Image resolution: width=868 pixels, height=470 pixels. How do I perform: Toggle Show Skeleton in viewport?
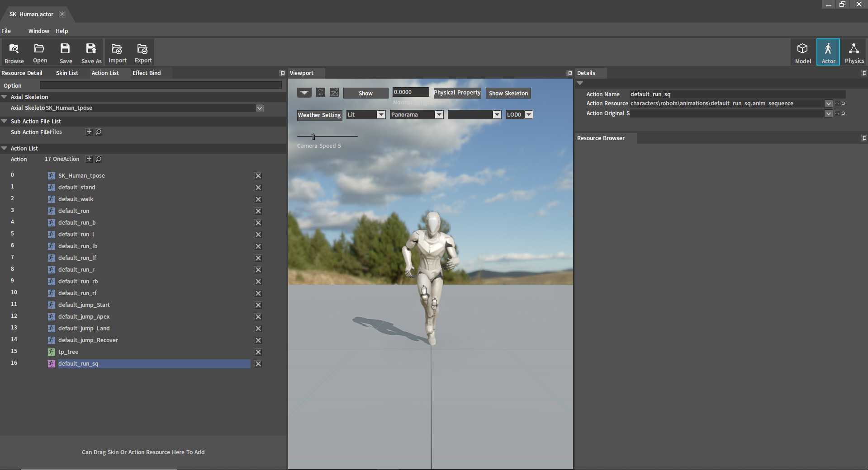pyautogui.click(x=508, y=93)
